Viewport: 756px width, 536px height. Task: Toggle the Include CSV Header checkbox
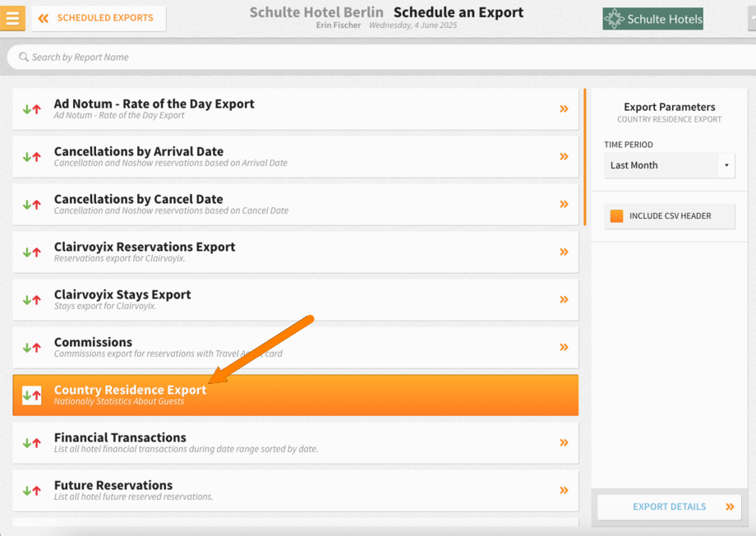pos(616,216)
